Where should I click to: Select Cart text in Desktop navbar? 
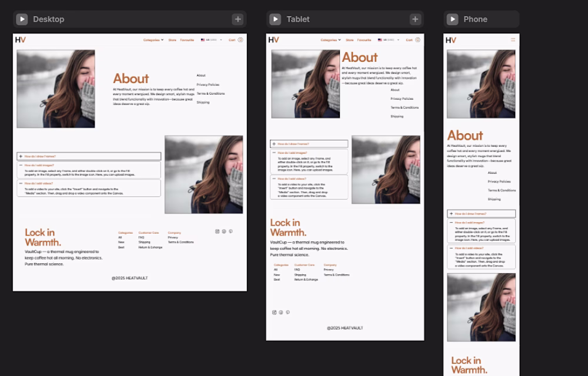[x=232, y=40]
